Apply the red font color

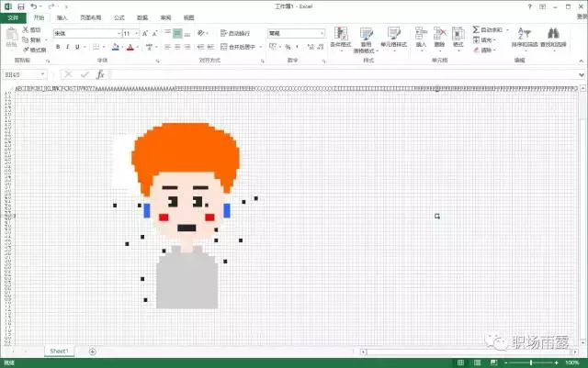(x=130, y=47)
